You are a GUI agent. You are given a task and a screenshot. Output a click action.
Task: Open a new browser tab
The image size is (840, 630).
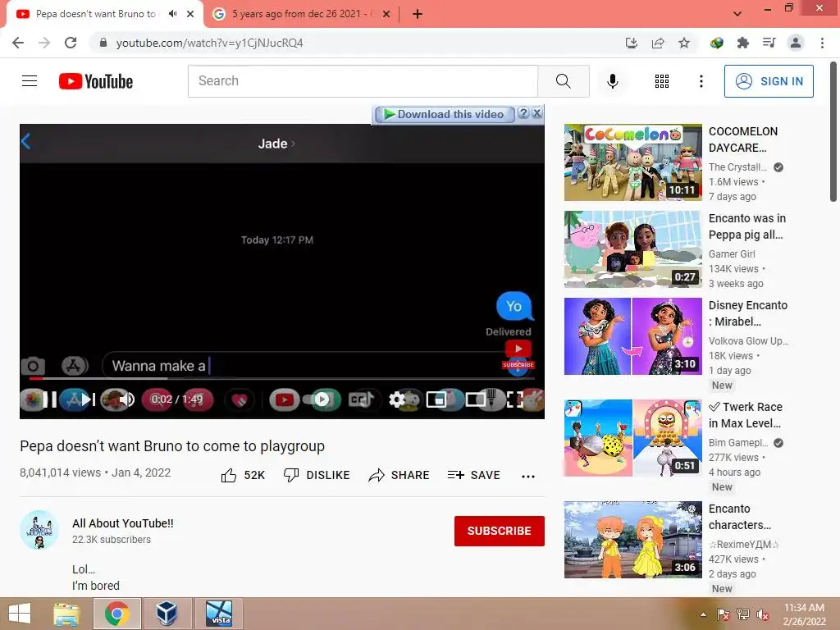click(x=418, y=14)
